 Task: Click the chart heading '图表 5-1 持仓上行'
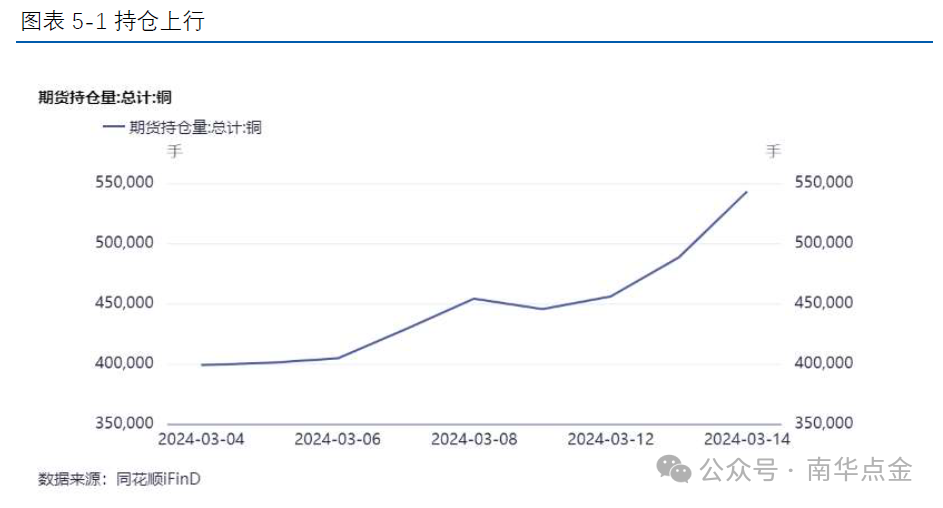pyautogui.click(x=112, y=21)
